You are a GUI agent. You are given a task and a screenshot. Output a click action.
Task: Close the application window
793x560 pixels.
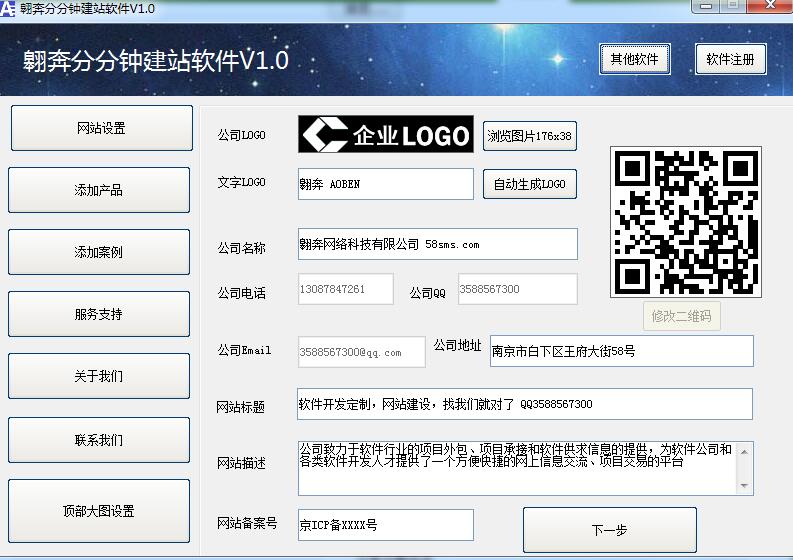770,6
